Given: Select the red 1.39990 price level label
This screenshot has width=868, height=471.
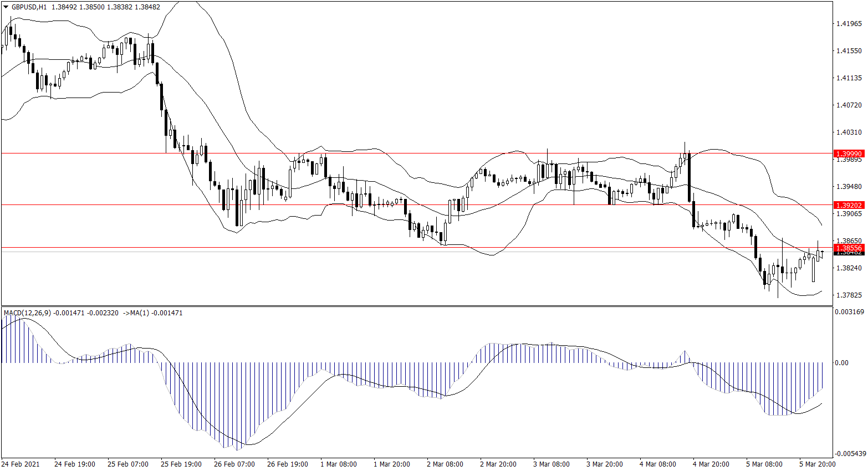Looking at the screenshot, I should point(849,153).
